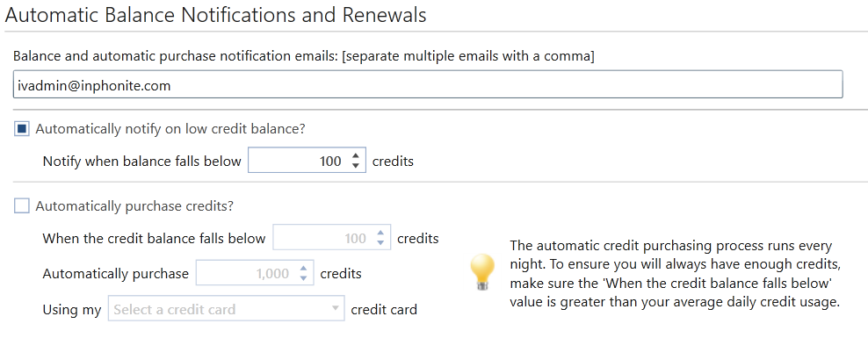Screen dimensions: 868x338
Task: Click the 'Automatically notify on low credit balance?' label
Action: tap(170, 129)
